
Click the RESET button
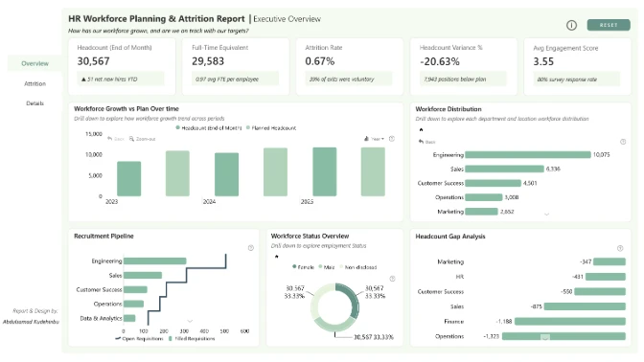[x=609, y=25]
